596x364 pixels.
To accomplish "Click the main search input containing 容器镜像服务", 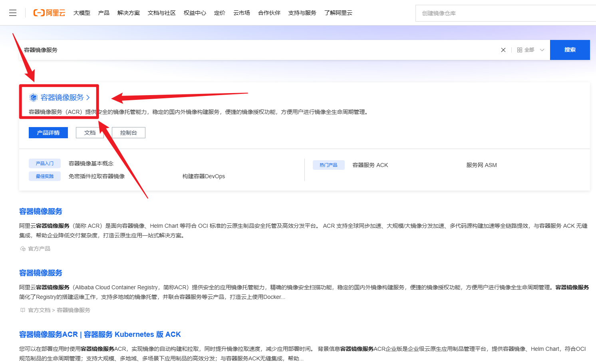I will (x=260, y=50).
